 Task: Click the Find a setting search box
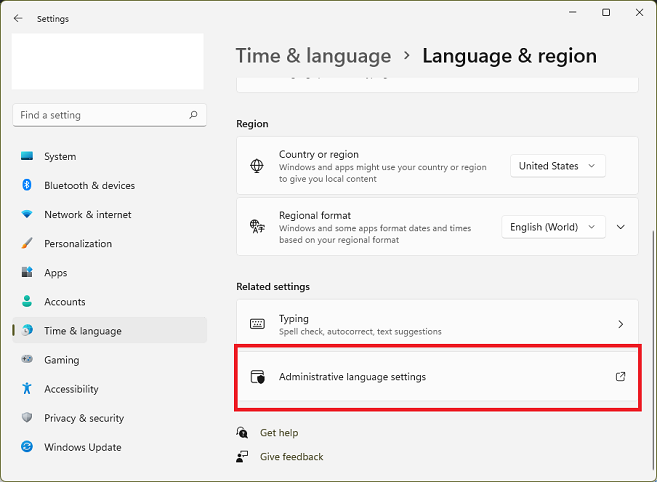(x=109, y=115)
